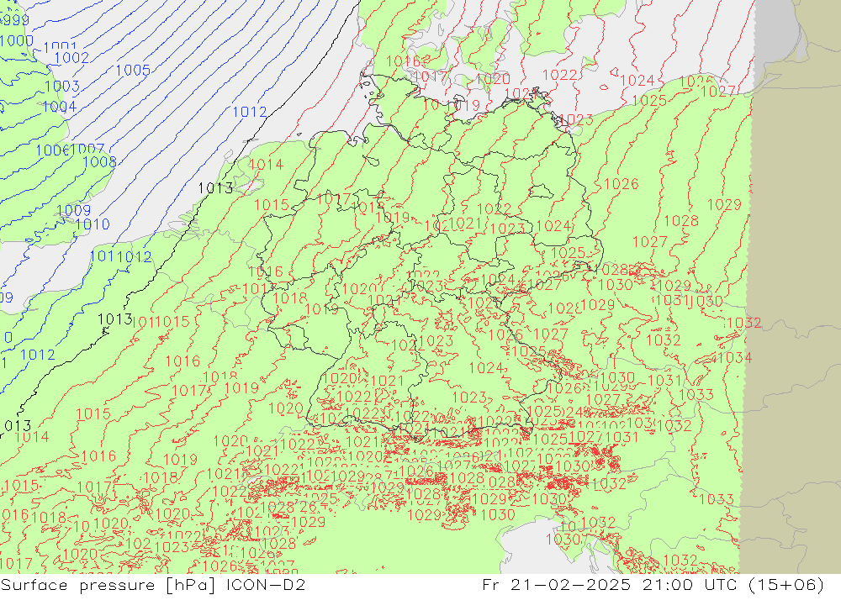Click the blue 1000 isobar label

click(16, 40)
